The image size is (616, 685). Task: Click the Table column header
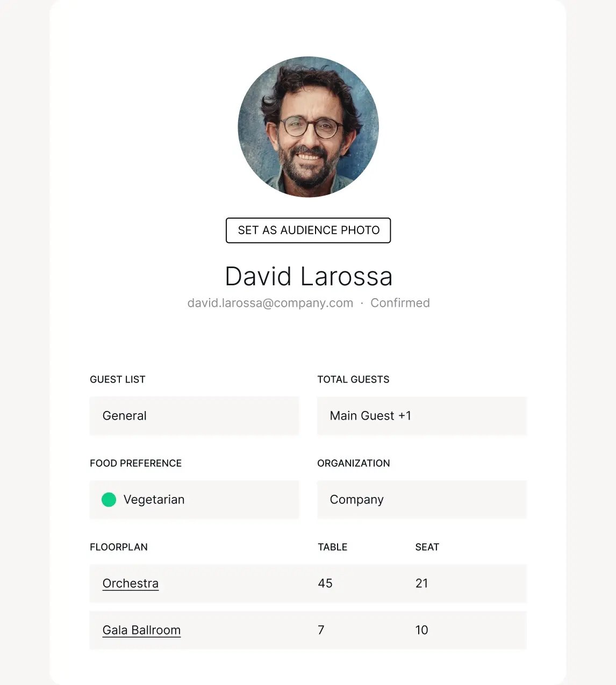(332, 547)
